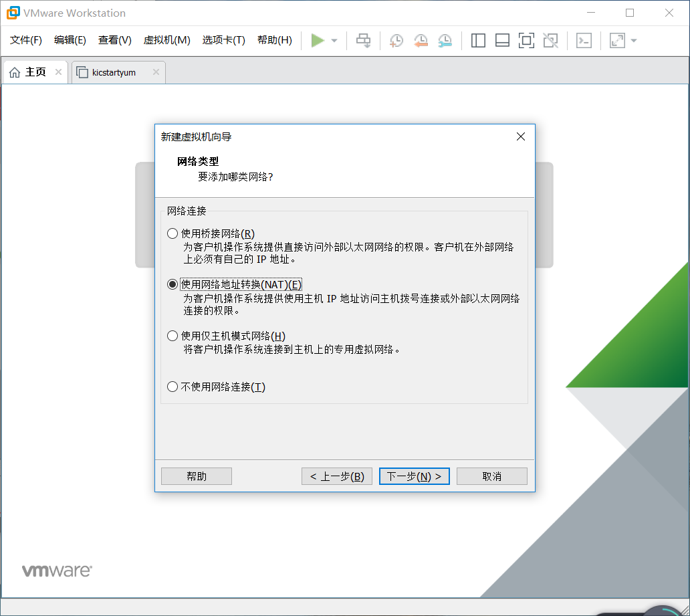Image resolution: width=690 pixels, height=616 pixels.
Task: Open the Snapshot Manager icon
Action: 445,41
